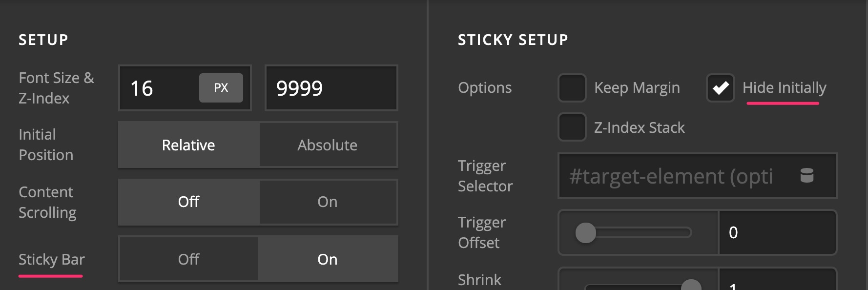Uncheck the Hide Initially checkbox
Screen dimensions: 868x290
720,88
